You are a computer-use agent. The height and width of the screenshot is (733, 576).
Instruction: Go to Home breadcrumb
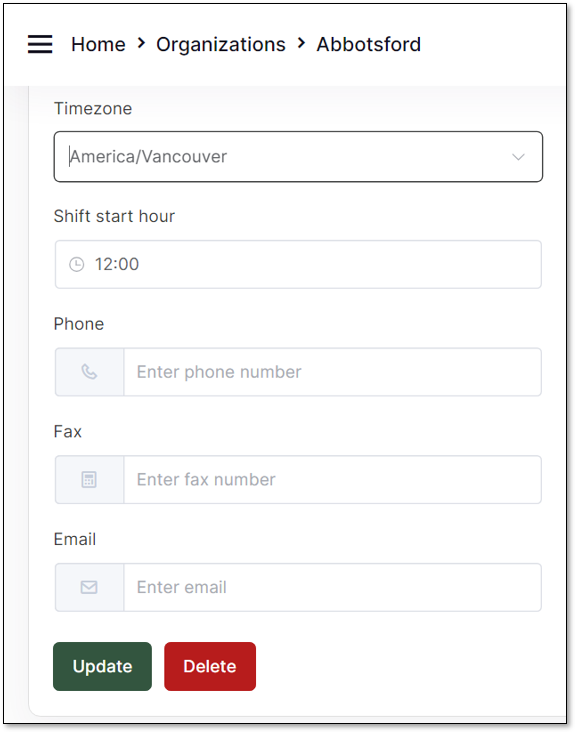point(98,44)
